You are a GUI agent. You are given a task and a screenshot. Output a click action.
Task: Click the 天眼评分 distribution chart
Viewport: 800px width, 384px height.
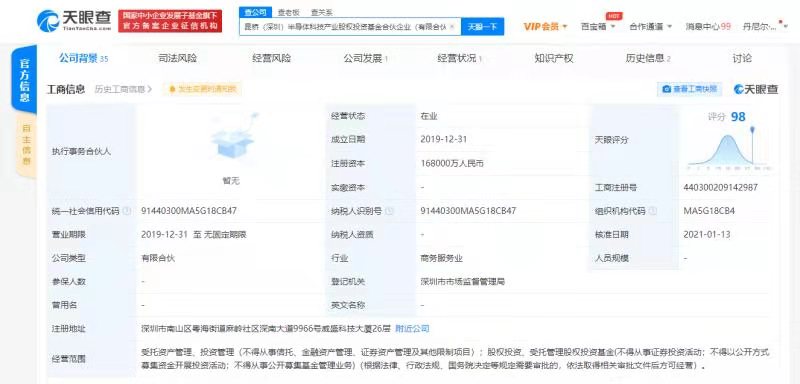[x=729, y=148]
